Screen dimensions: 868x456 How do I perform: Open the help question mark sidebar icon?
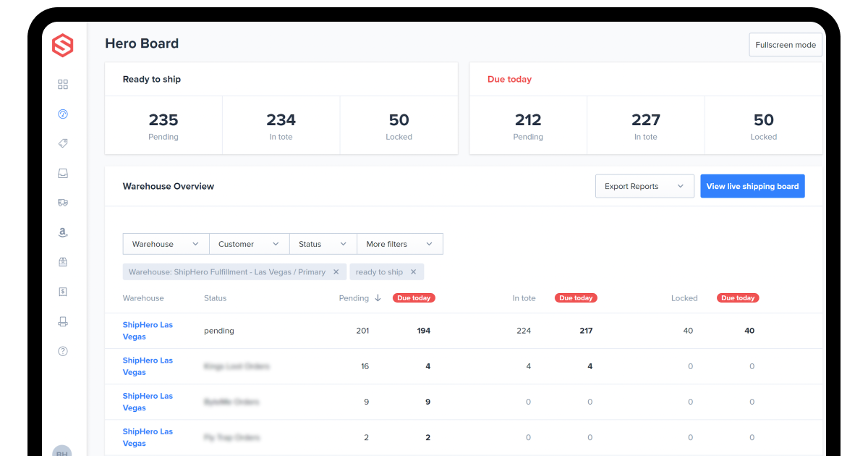pos(63,351)
